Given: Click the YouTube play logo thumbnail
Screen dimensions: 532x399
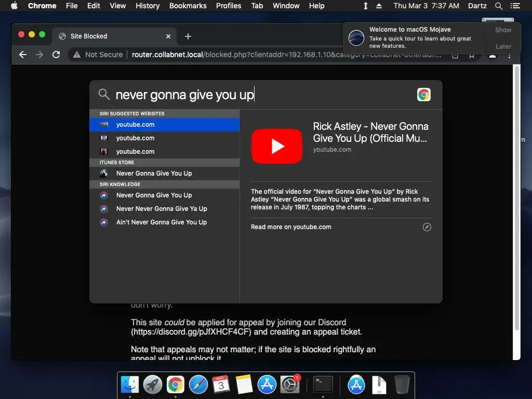Looking at the screenshot, I should click(x=277, y=146).
